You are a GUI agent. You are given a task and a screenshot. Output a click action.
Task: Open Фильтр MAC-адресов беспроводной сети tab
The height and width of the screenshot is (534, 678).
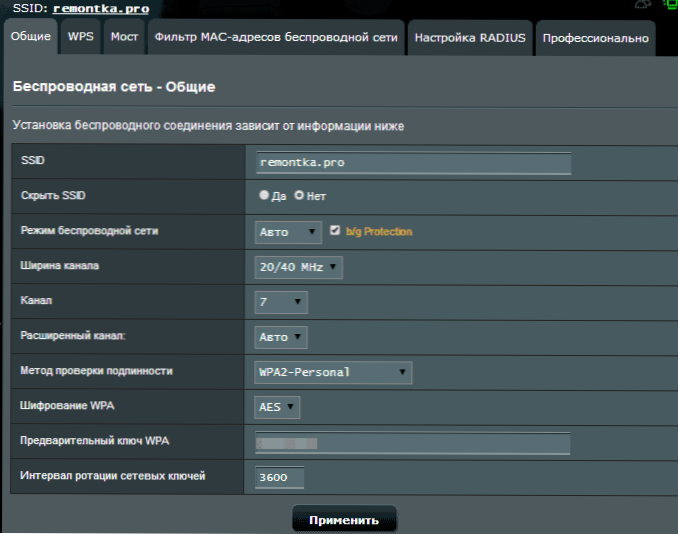pos(276,38)
